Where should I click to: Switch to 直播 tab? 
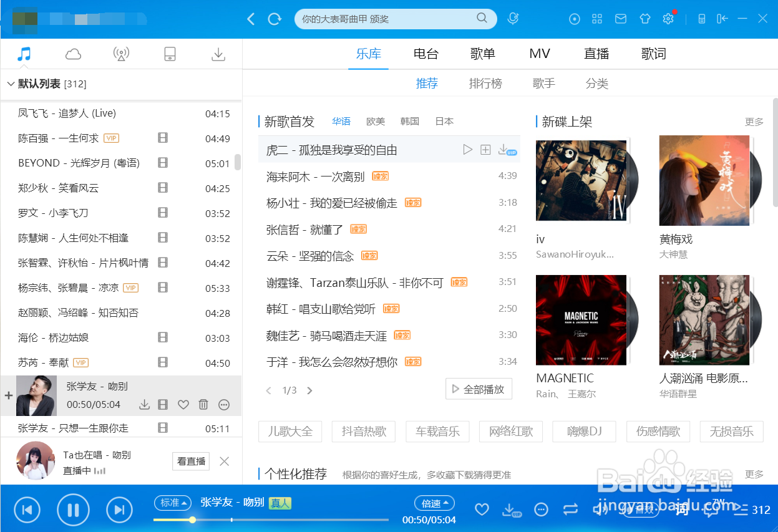point(596,54)
